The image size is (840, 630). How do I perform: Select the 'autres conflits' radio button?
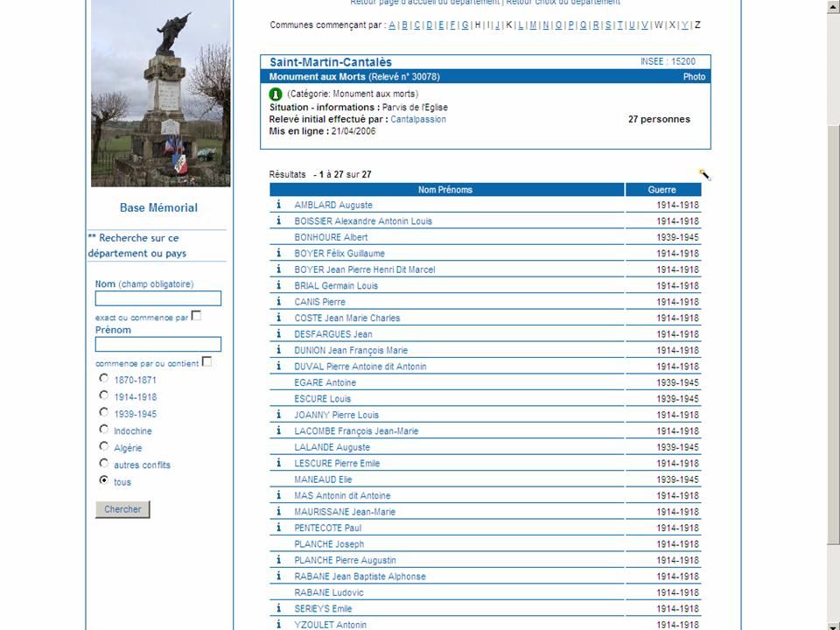[104, 464]
